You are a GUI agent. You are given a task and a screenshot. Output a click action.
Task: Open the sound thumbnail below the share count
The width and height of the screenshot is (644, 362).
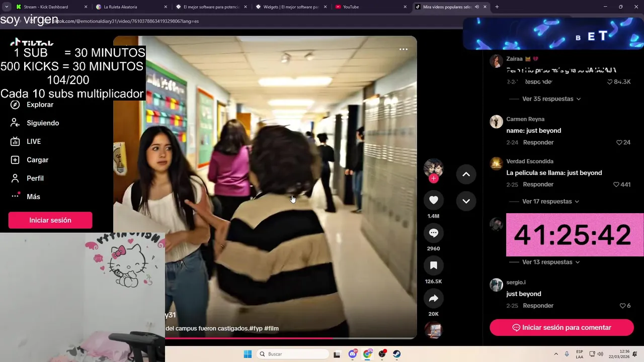tap(433, 330)
